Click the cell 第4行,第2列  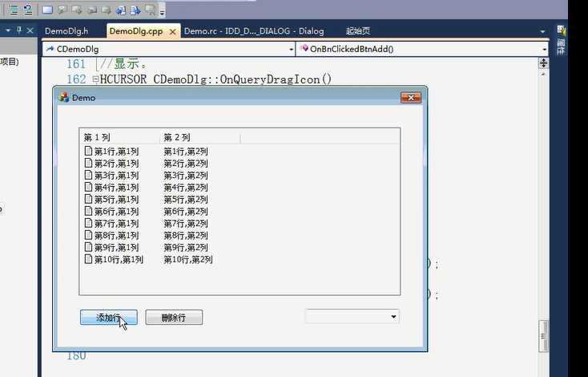coord(186,188)
